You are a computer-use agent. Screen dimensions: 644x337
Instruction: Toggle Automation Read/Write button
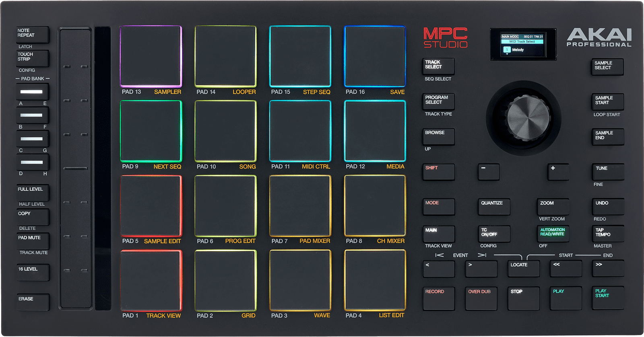(x=553, y=234)
